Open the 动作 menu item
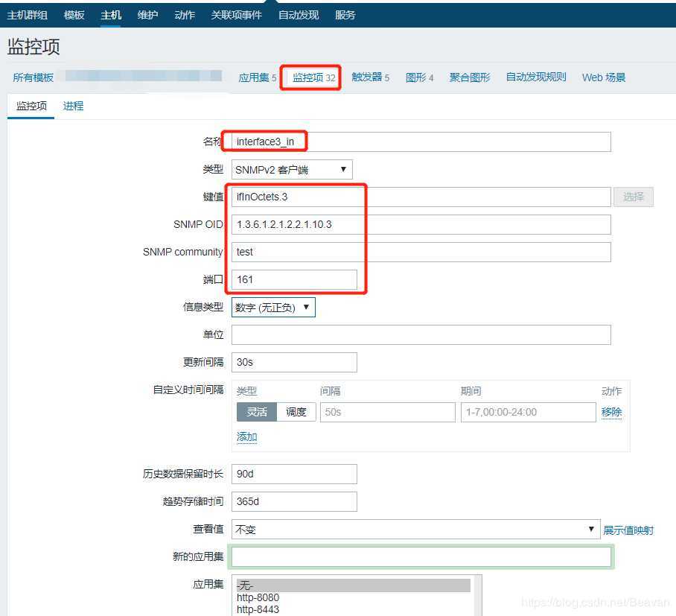Screen dimensions: 676x616 185,15
